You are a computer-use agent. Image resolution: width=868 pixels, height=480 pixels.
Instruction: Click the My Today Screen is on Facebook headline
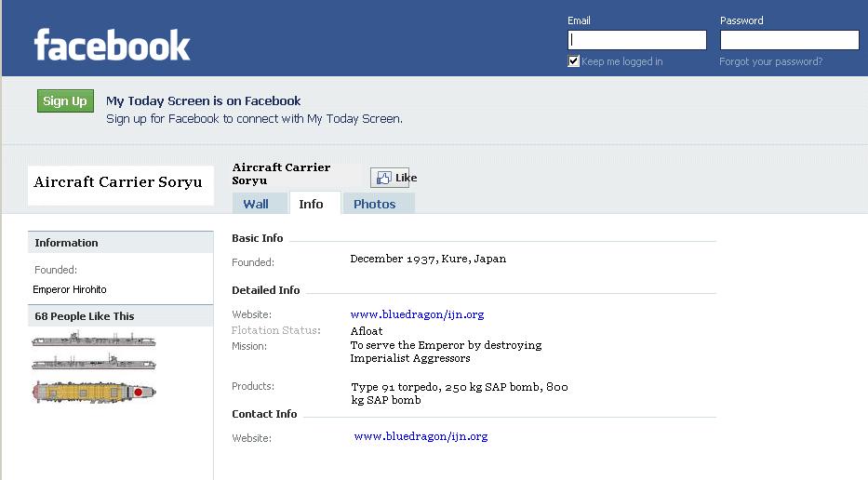pyautogui.click(x=203, y=100)
